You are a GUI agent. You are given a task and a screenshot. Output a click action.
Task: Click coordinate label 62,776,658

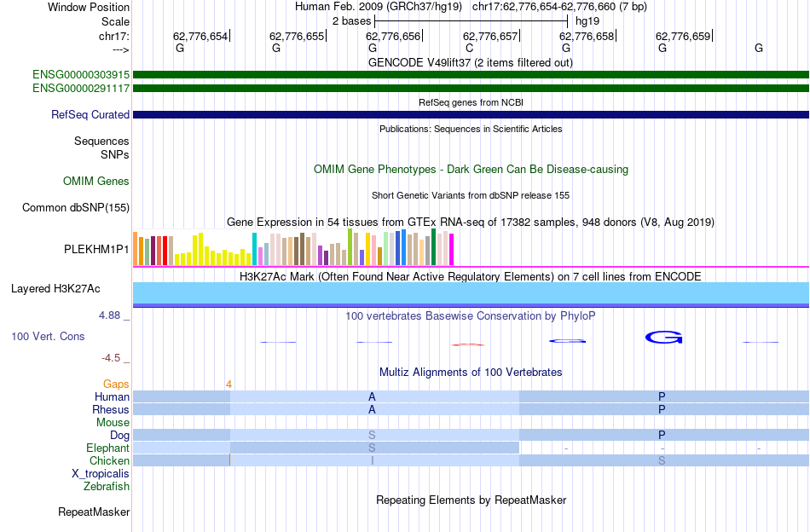[587, 36]
